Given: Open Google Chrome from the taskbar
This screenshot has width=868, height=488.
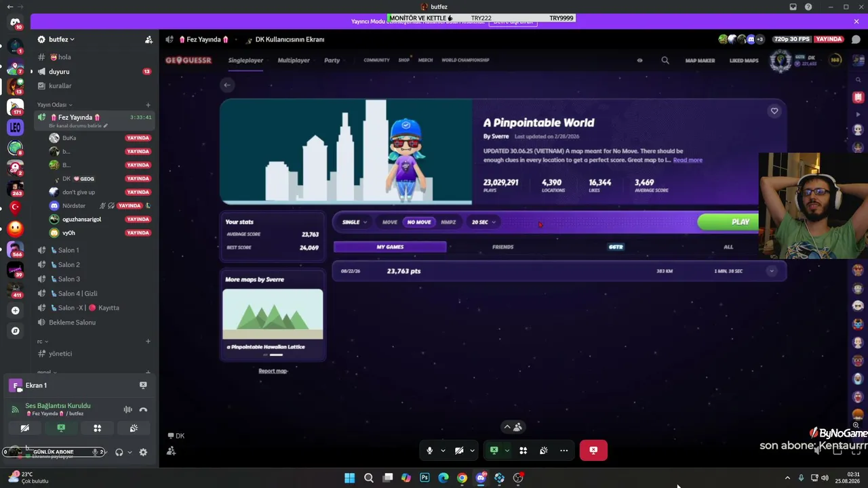Looking at the screenshot, I should pyautogui.click(x=462, y=478).
